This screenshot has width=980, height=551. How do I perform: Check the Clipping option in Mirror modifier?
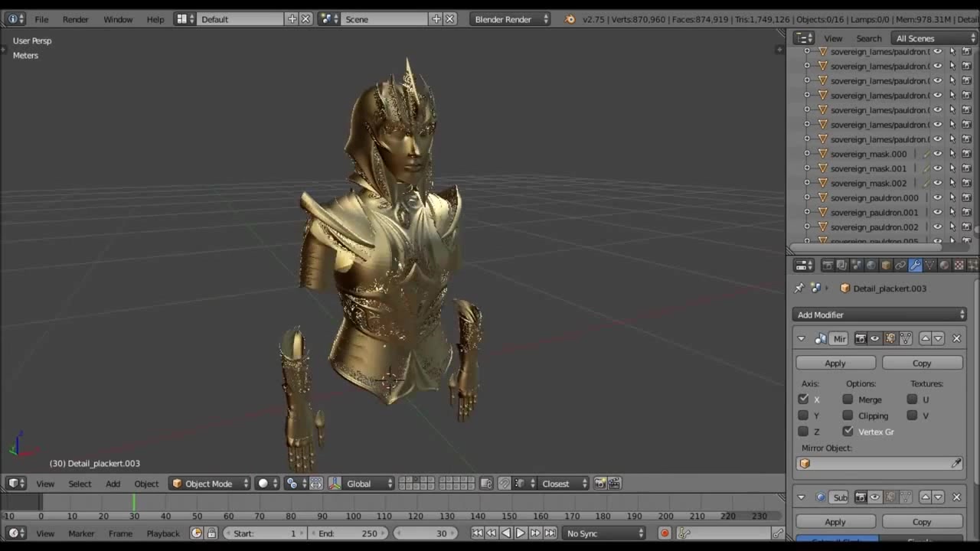click(848, 415)
